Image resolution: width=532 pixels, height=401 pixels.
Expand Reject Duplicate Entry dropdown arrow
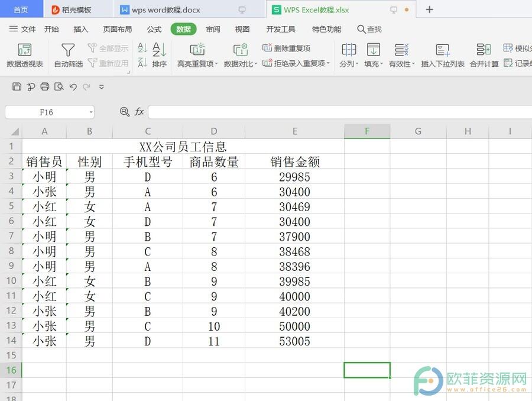point(328,63)
